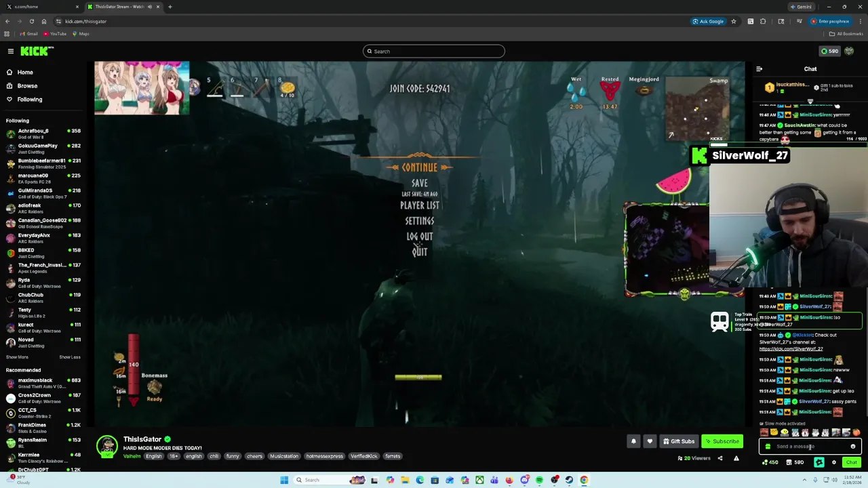Collapse the chat panel arrow icon

pos(759,68)
